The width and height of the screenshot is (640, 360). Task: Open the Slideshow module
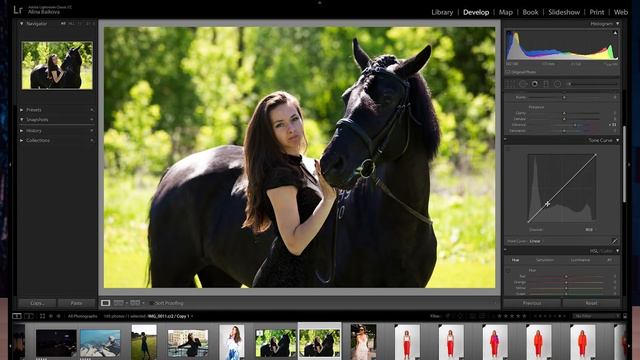click(x=564, y=12)
